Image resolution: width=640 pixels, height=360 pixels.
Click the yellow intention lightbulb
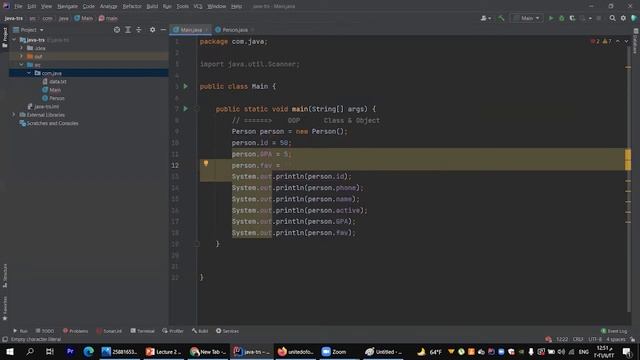[x=206, y=163]
